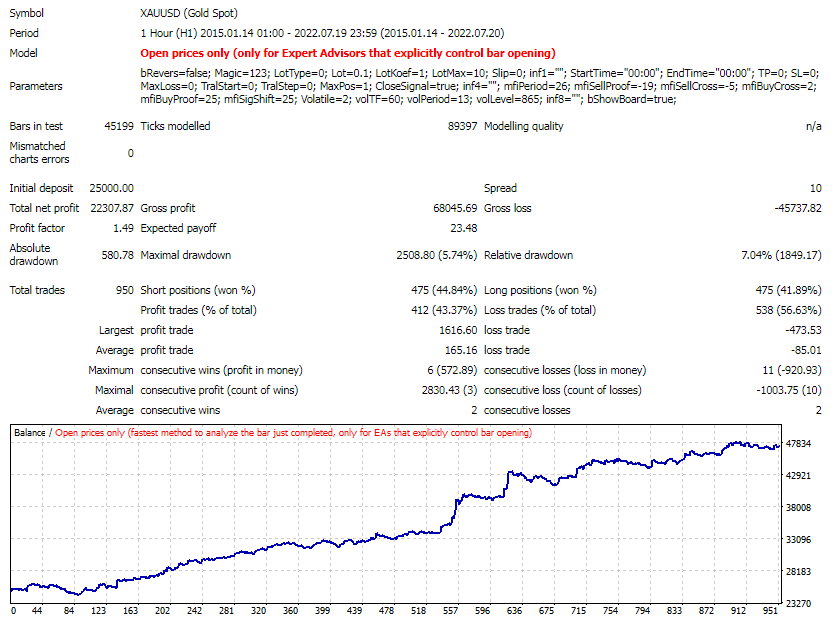
Task: Click the Expected payoff label
Action: pyautogui.click(x=178, y=228)
